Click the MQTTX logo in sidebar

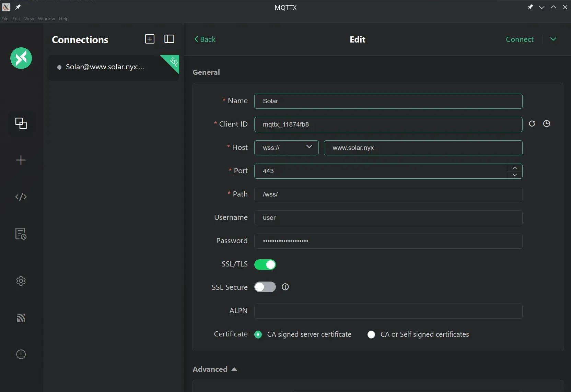click(21, 58)
